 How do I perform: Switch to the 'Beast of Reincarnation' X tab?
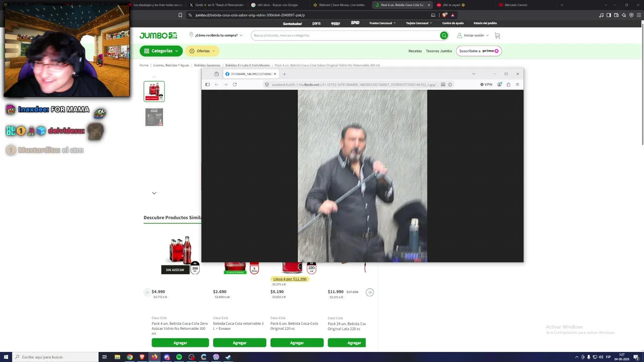[x=215, y=5]
